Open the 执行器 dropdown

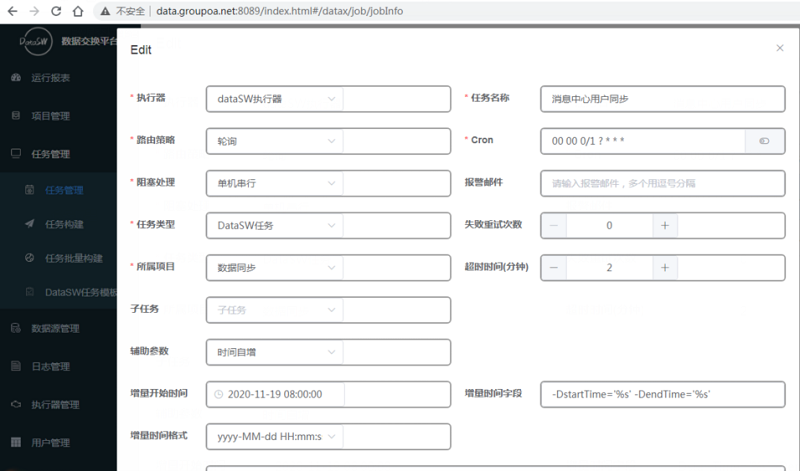(275, 99)
